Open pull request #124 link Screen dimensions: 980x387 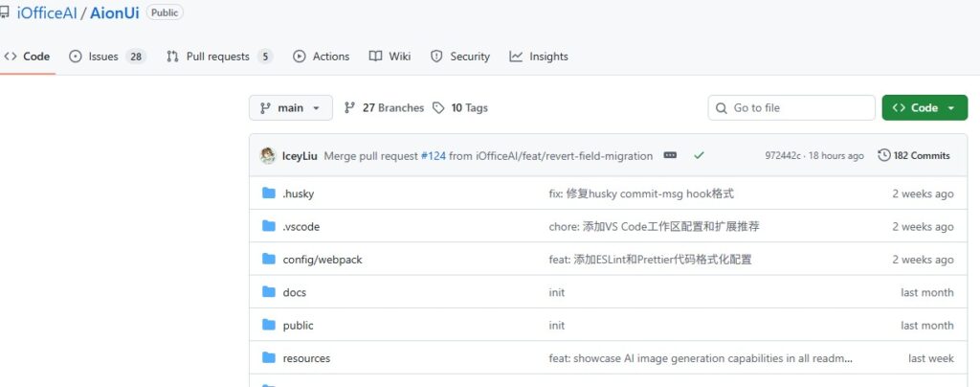[433, 155]
